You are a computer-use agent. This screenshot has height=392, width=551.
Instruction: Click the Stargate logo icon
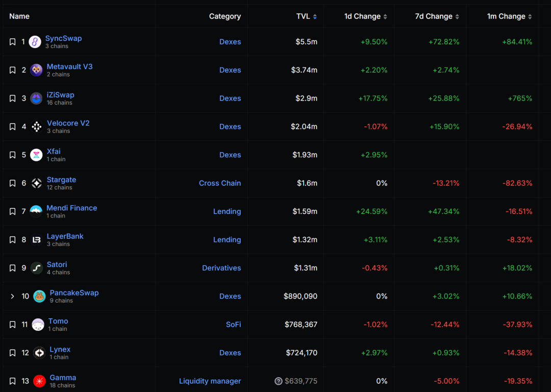click(x=36, y=183)
